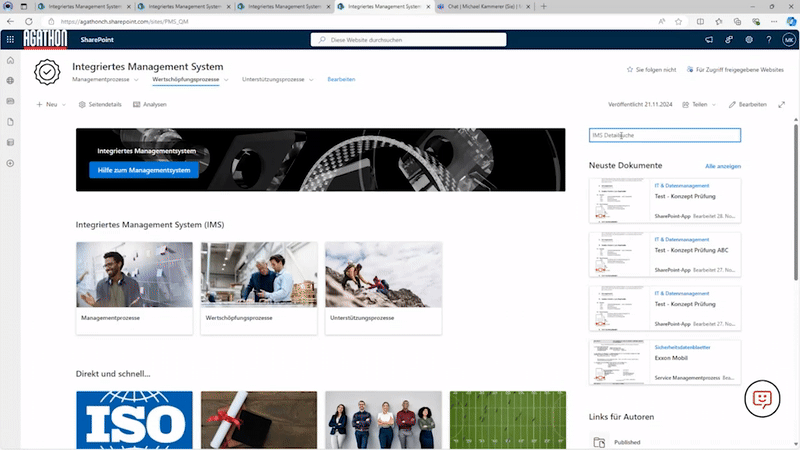Click the home icon in left sidebar
This screenshot has height=450, width=800.
click(11, 60)
